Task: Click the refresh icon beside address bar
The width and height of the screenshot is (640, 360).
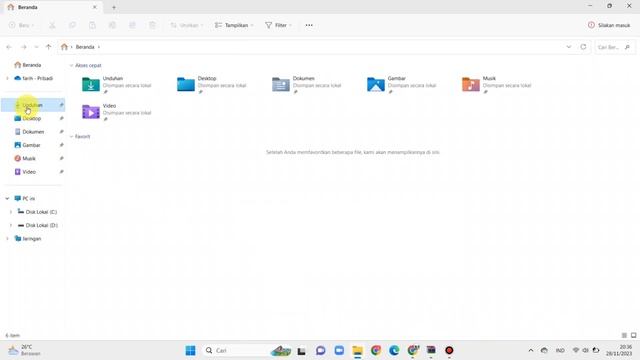Action: 583,47
